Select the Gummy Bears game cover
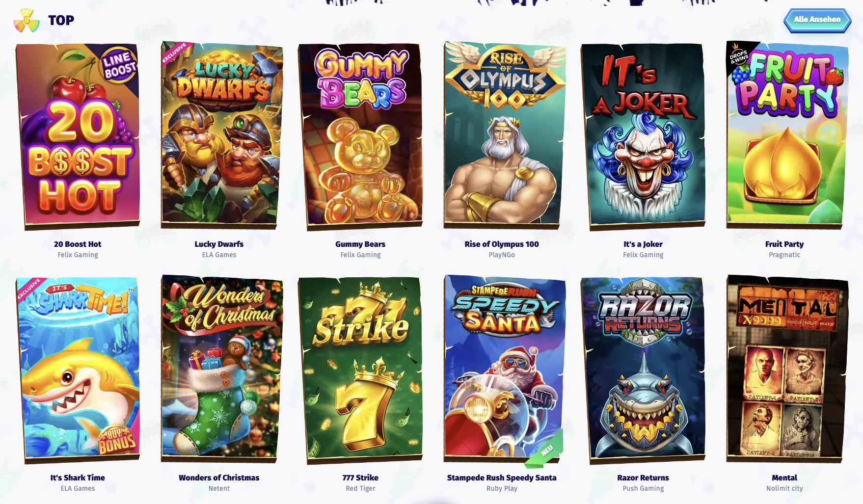This screenshot has width=863, height=504. (x=360, y=136)
